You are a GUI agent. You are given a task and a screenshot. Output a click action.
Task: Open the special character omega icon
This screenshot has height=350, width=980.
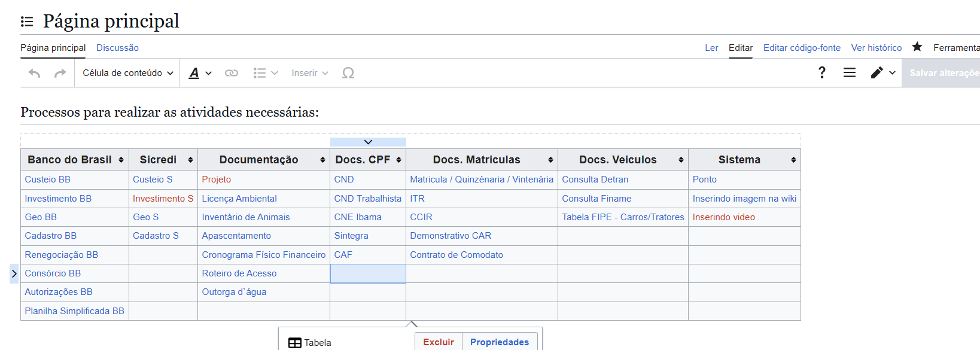348,73
